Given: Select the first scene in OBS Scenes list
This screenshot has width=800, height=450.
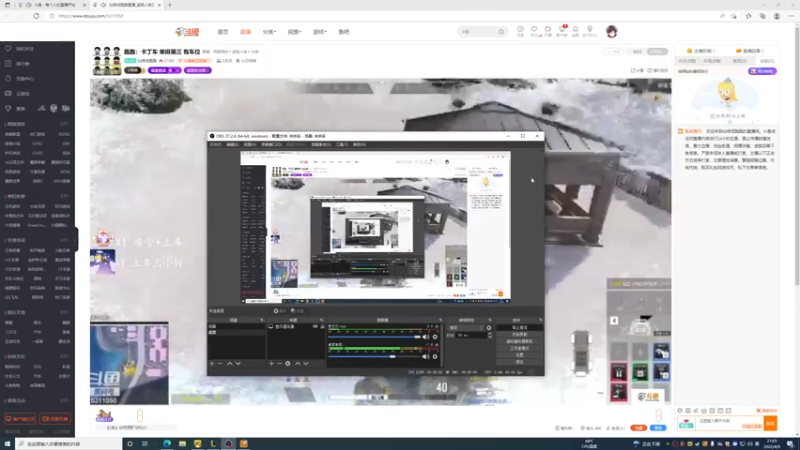Looking at the screenshot, I should (x=237, y=327).
